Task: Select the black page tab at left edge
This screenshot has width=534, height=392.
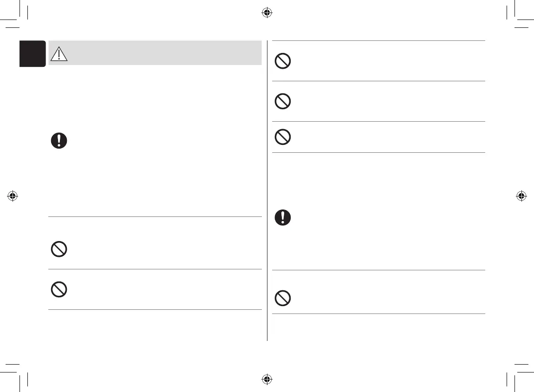Action: pos(33,53)
